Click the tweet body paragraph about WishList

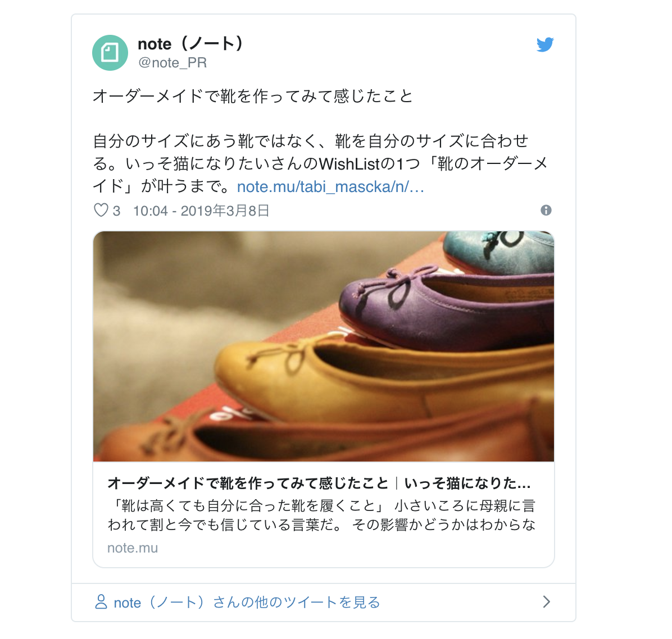click(x=321, y=163)
